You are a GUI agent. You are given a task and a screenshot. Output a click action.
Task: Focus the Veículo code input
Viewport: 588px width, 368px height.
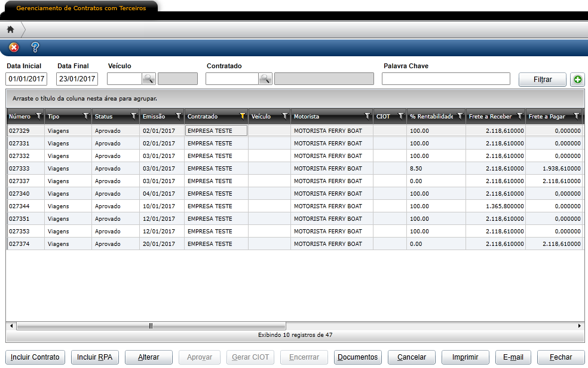(124, 79)
